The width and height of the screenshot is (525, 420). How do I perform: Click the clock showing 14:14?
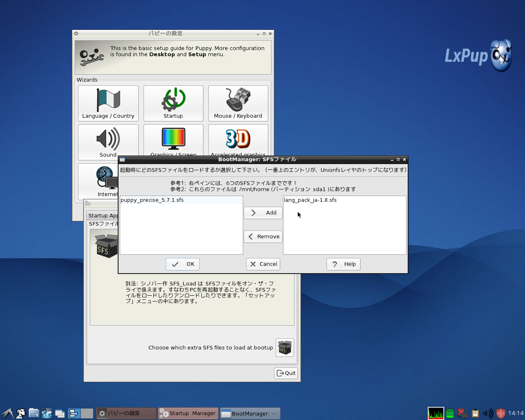[x=516, y=413]
